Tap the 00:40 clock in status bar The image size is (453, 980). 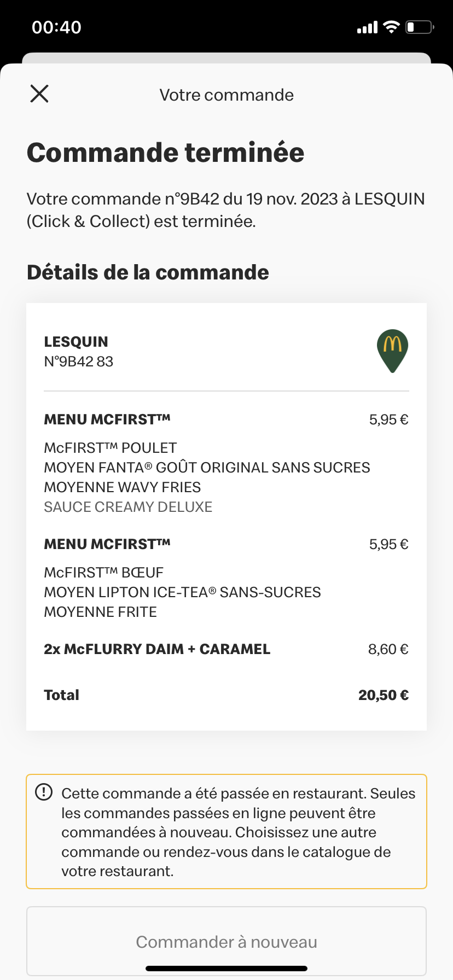56,27
